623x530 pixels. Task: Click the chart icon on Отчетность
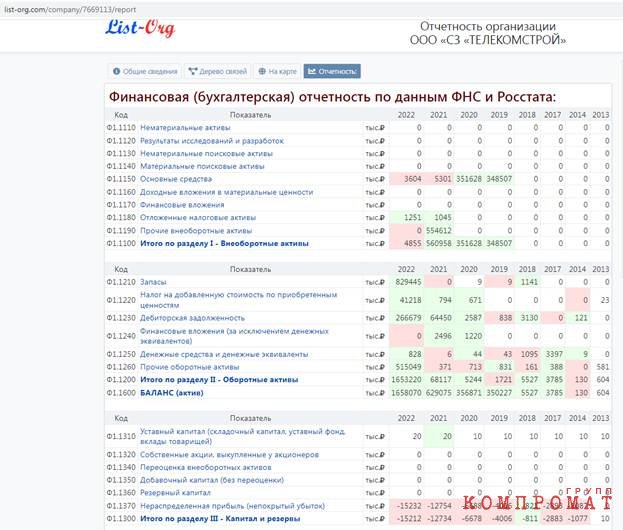tap(312, 72)
